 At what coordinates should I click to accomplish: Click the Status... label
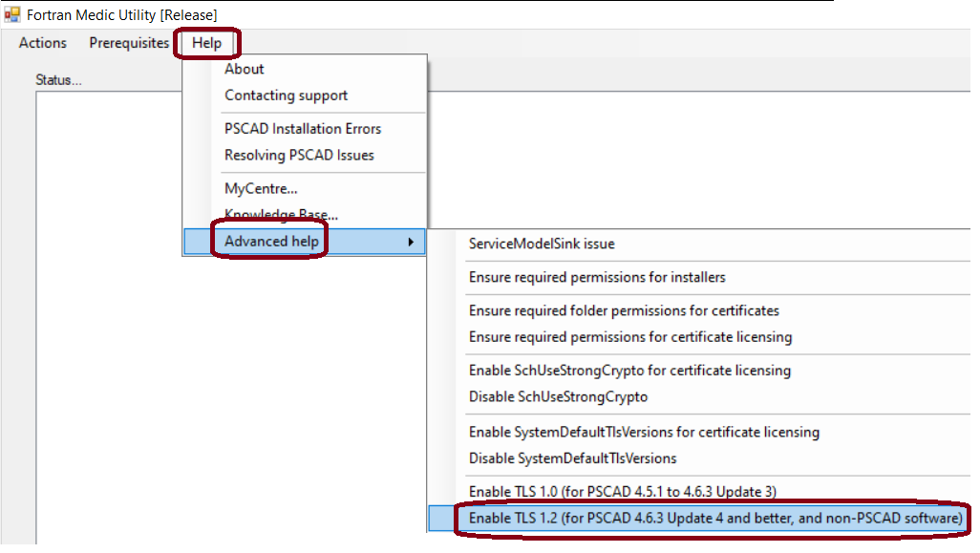[58, 80]
